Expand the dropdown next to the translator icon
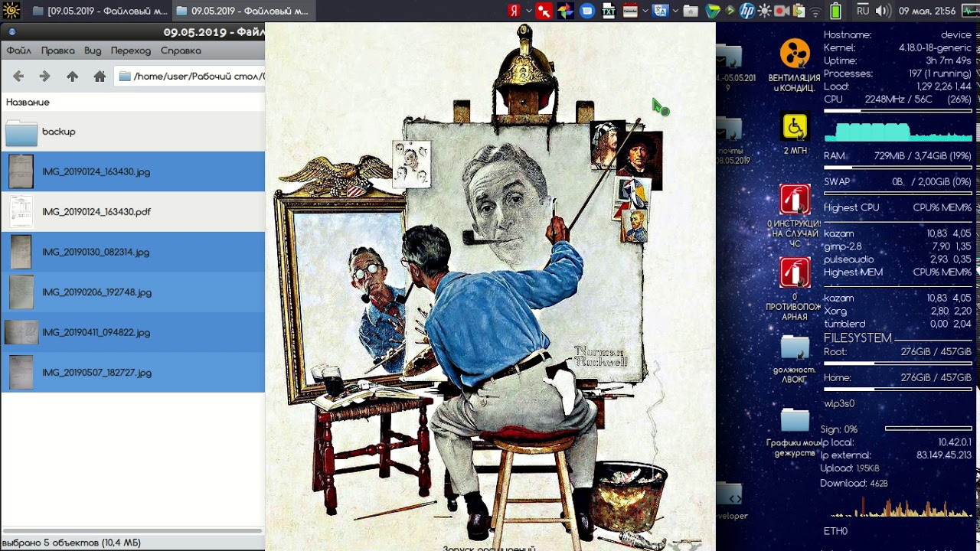Image resolution: width=980 pixels, height=551 pixels. tap(675, 11)
